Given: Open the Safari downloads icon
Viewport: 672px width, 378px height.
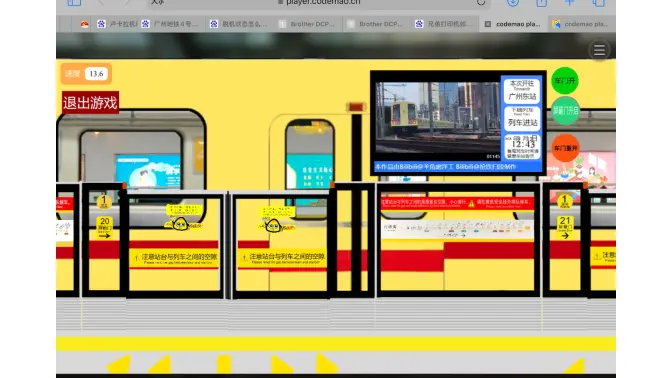Looking at the screenshot, I should click(x=513, y=3).
